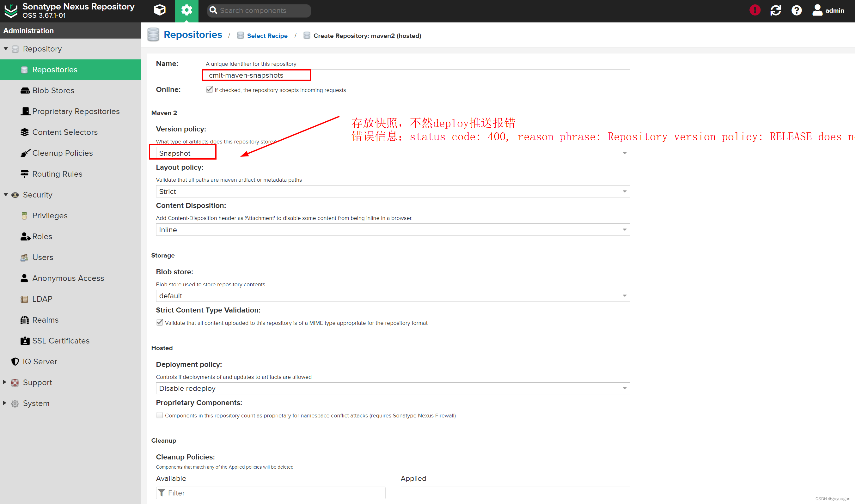
Task: Open the Browse components cube icon
Action: 159,10
